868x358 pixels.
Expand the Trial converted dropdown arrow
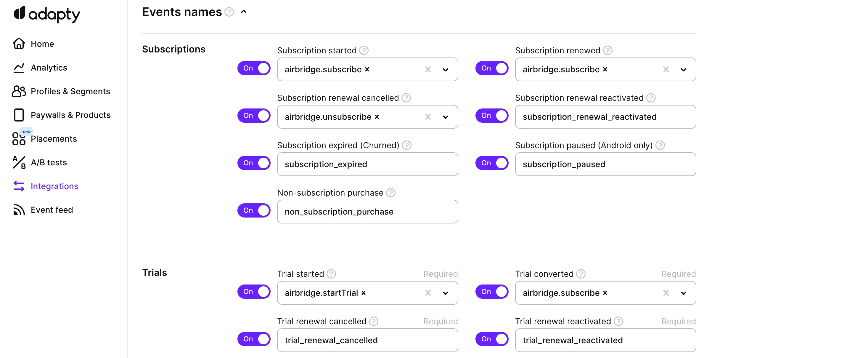coord(683,293)
